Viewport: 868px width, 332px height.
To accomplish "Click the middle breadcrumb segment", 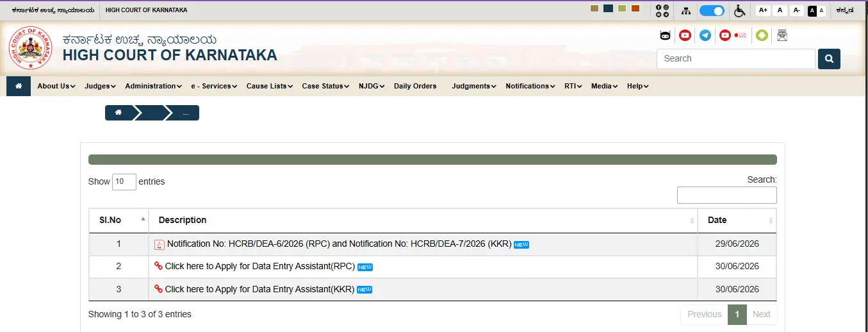I will coord(151,113).
